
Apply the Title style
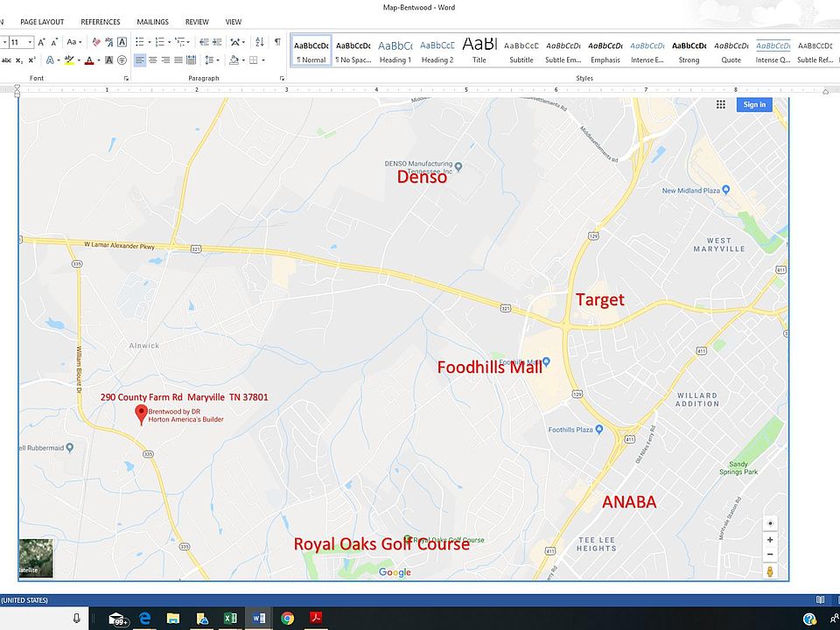[x=479, y=51]
